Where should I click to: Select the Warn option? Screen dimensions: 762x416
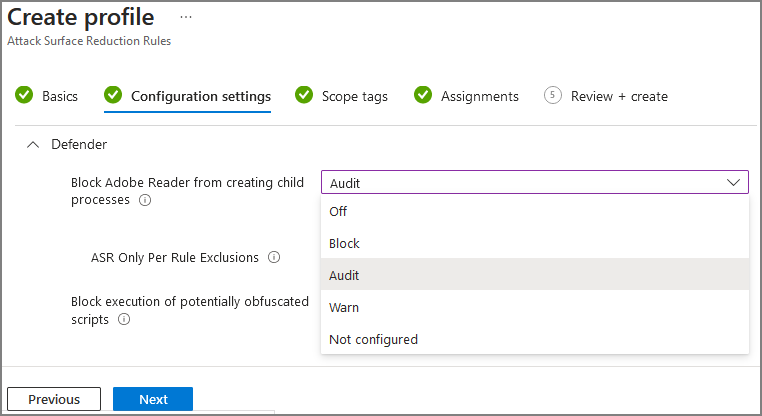click(x=344, y=307)
